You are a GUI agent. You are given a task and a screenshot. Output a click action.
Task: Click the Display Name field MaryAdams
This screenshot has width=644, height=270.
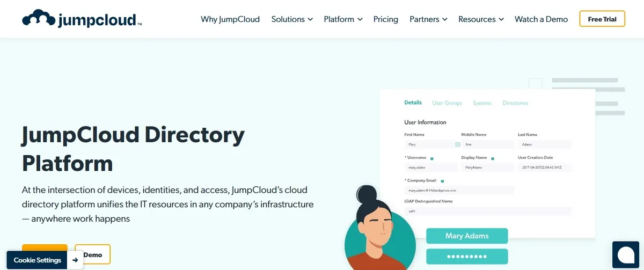[487, 167]
